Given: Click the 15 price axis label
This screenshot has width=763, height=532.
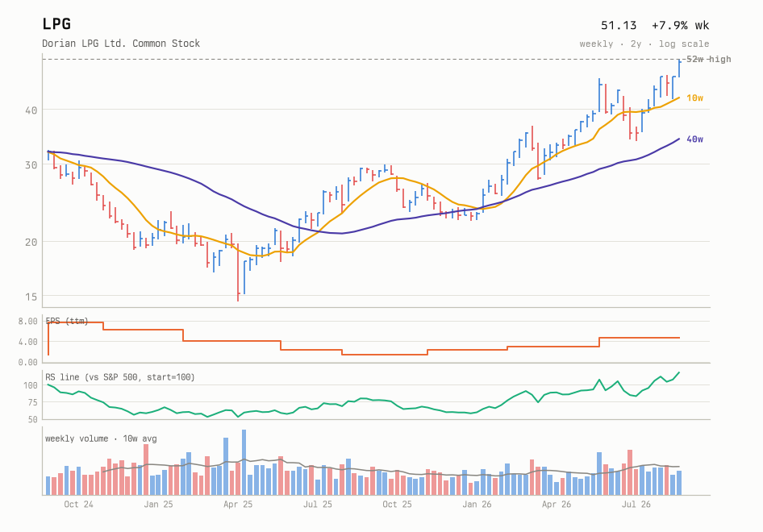Looking at the screenshot, I should 31,296.
